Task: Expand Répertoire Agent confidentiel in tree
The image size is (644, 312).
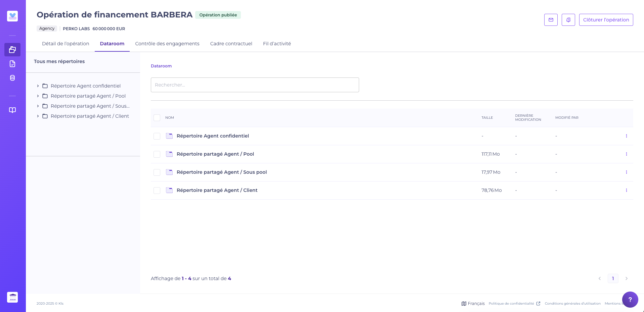Action: [38, 86]
